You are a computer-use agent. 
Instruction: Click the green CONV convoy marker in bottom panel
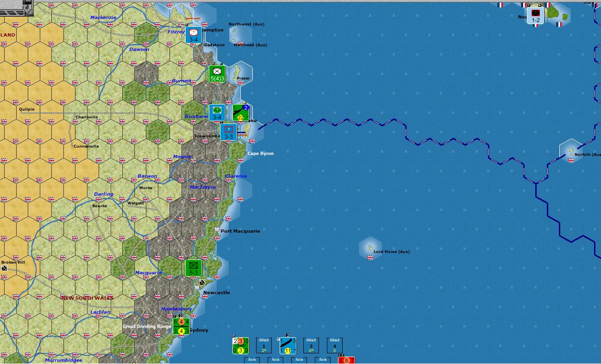point(240,345)
